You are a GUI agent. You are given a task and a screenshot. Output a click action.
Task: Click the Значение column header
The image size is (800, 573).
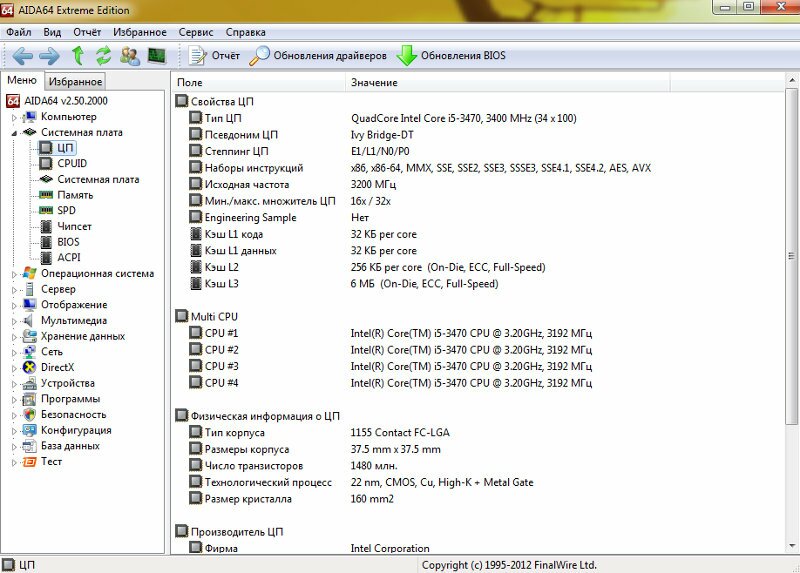click(x=508, y=82)
